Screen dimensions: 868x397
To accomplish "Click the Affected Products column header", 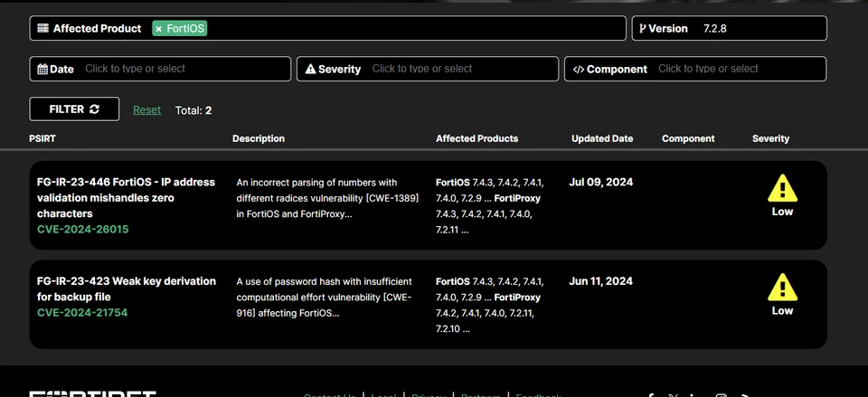I will pyautogui.click(x=477, y=138).
